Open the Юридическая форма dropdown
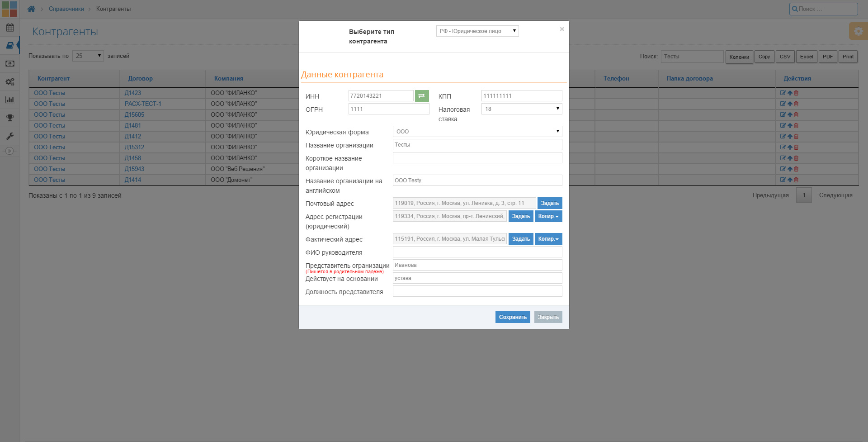The width and height of the screenshot is (868, 442). [477, 132]
